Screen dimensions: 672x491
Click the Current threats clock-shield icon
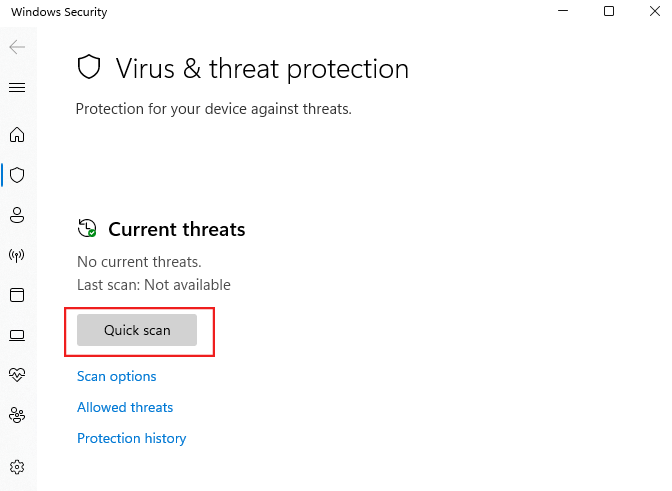pos(87,229)
